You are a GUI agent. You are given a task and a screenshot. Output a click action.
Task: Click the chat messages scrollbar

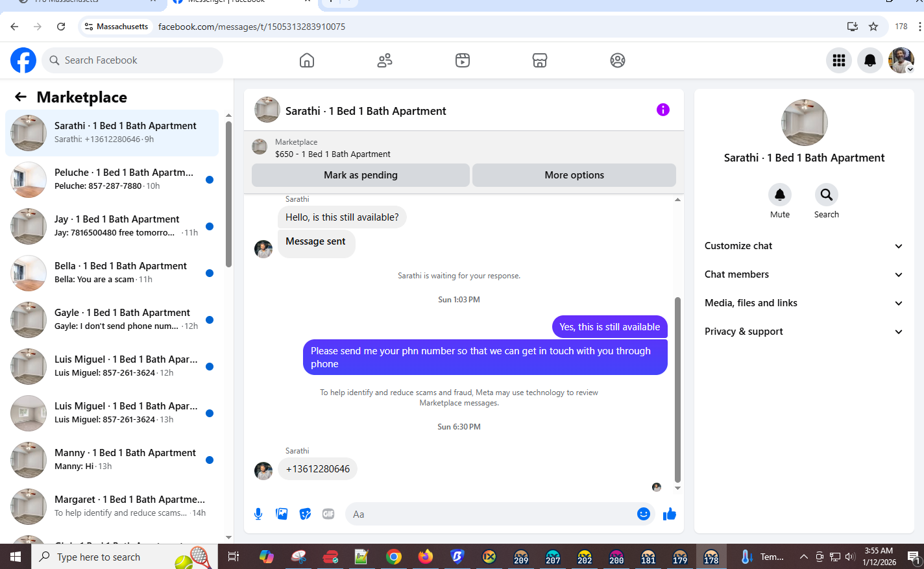(677, 389)
